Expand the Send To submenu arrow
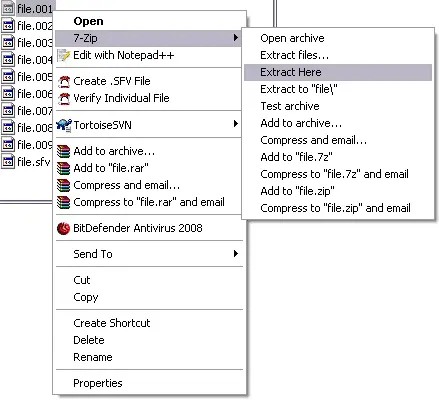This screenshot has height=400, width=439. tap(236, 254)
